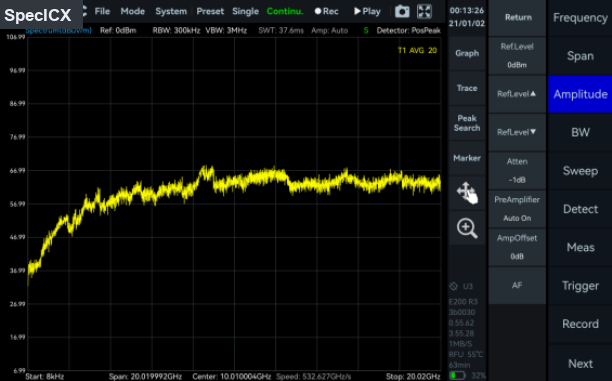The image size is (612, 381).
Task: Click the battery status icon
Action: pyautogui.click(x=457, y=376)
